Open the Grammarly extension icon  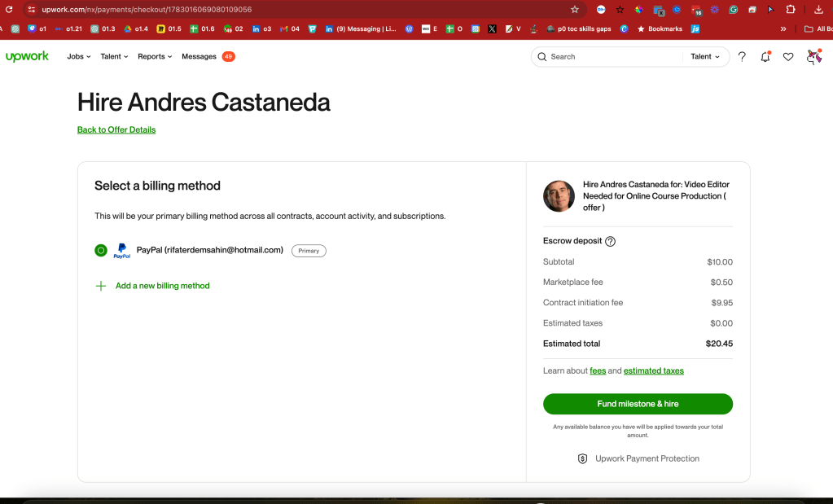pos(733,10)
